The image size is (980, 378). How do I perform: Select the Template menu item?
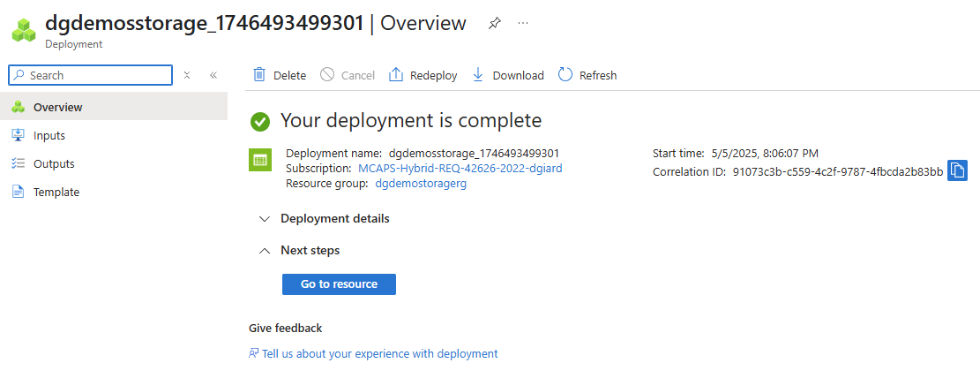click(56, 192)
